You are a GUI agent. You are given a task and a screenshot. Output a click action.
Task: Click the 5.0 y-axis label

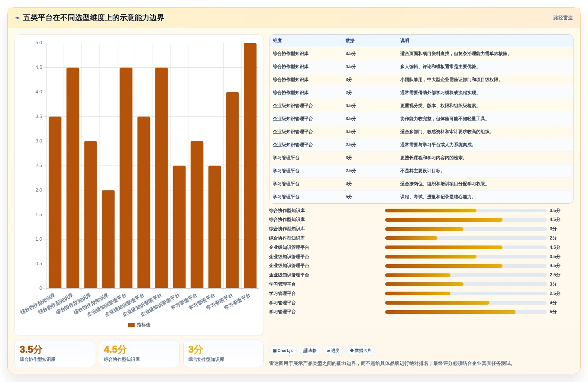(39, 43)
